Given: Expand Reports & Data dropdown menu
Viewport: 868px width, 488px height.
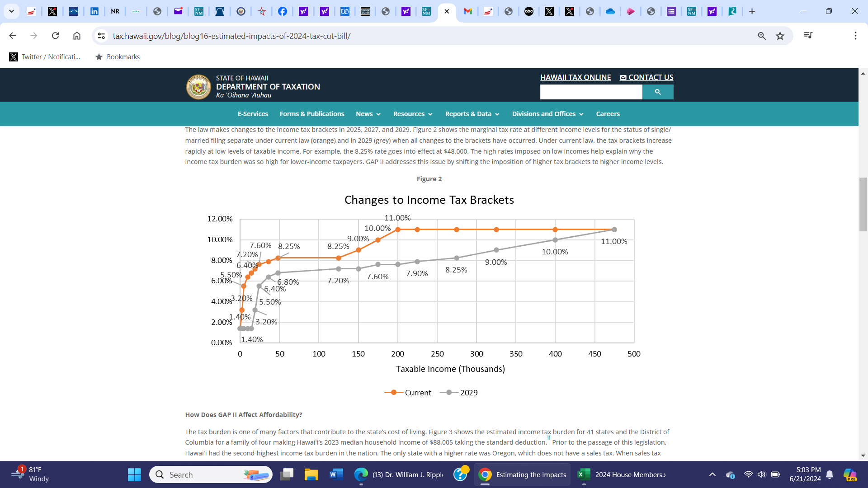Looking at the screenshot, I should tap(472, 114).
